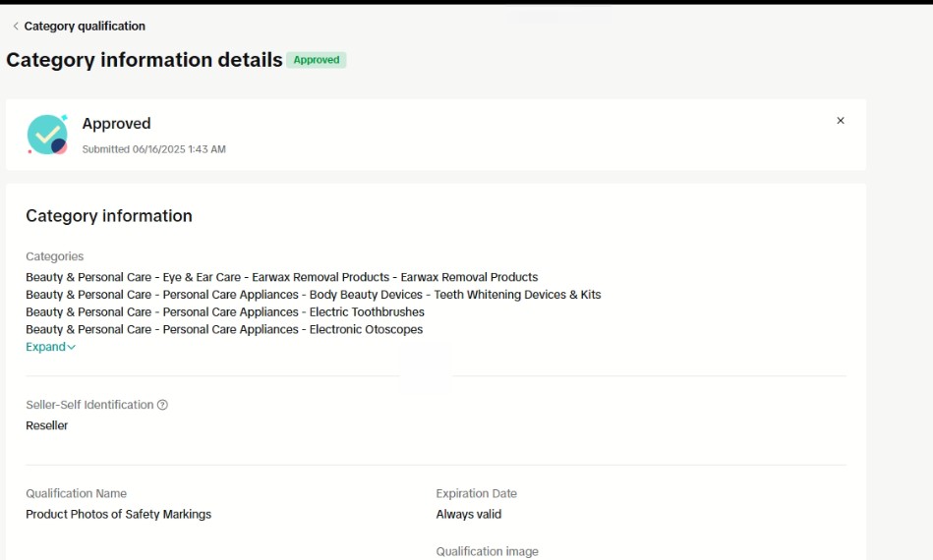Select the Product Photos of Safety Markings text
The width and height of the screenshot is (933, 560).
tap(118, 514)
